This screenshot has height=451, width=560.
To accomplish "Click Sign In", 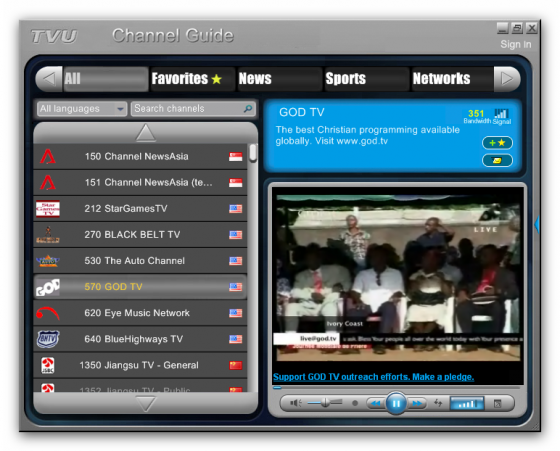I will [x=516, y=44].
